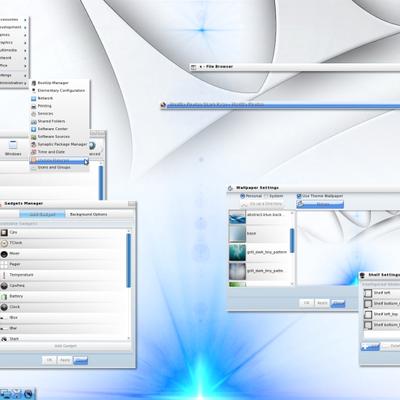
Task: Open Network entry in Administration submenu
Action: pos(59,98)
